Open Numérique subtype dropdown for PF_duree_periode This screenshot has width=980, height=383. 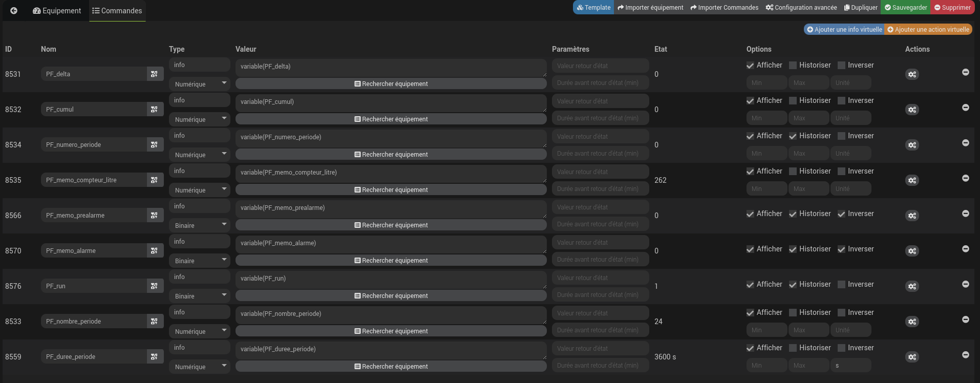point(200,367)
